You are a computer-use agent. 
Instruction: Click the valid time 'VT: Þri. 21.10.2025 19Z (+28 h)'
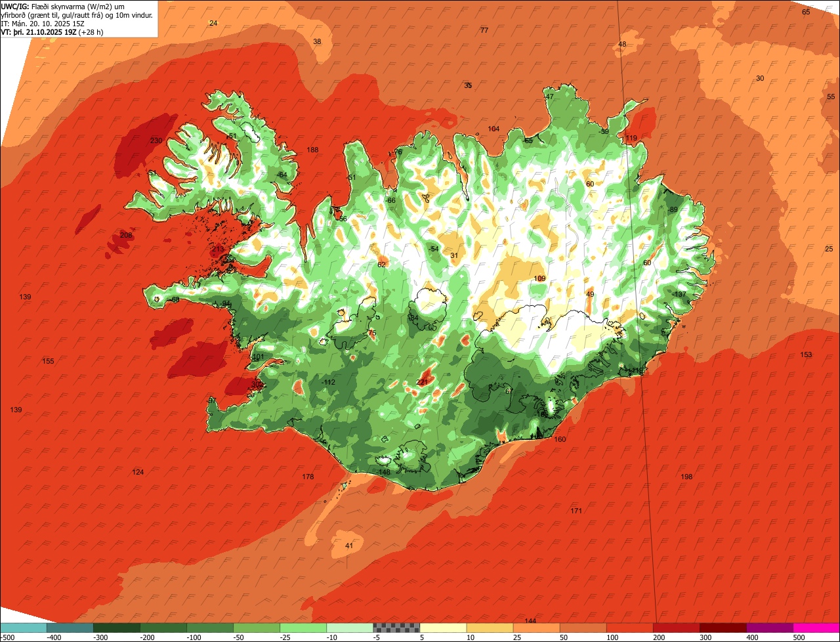click(x=52, y=32)
